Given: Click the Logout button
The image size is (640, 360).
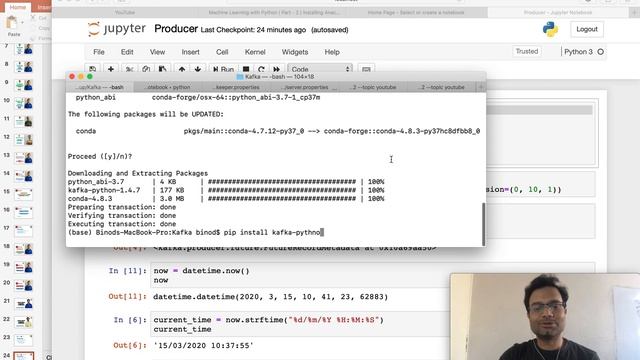Looking at the screenshot, I should 587,29.
